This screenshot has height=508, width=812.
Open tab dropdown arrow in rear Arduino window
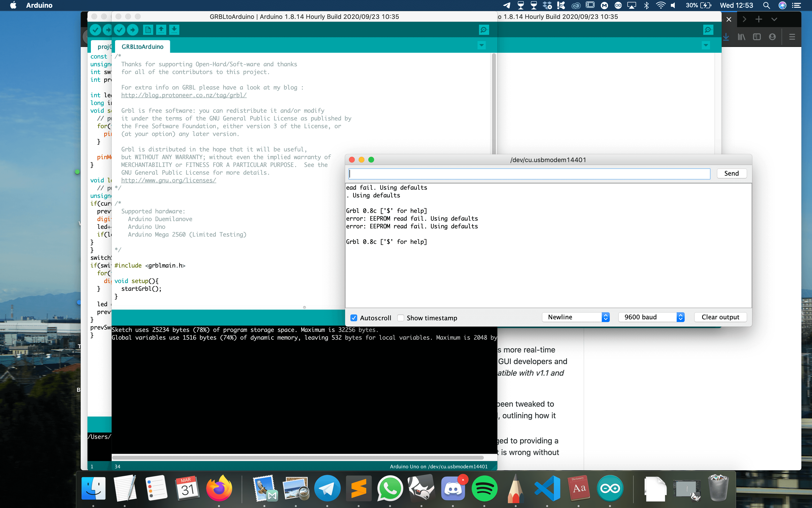(x=706, y=45)
